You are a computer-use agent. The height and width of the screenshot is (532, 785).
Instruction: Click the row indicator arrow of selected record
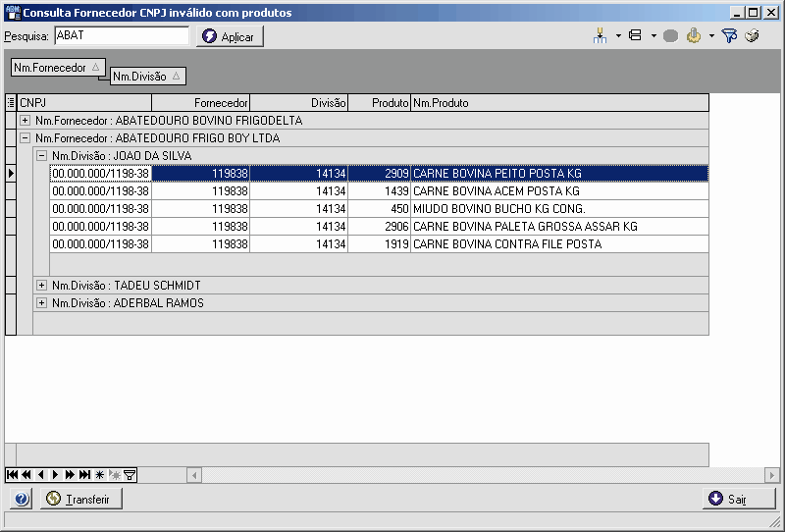click(11, 174)
